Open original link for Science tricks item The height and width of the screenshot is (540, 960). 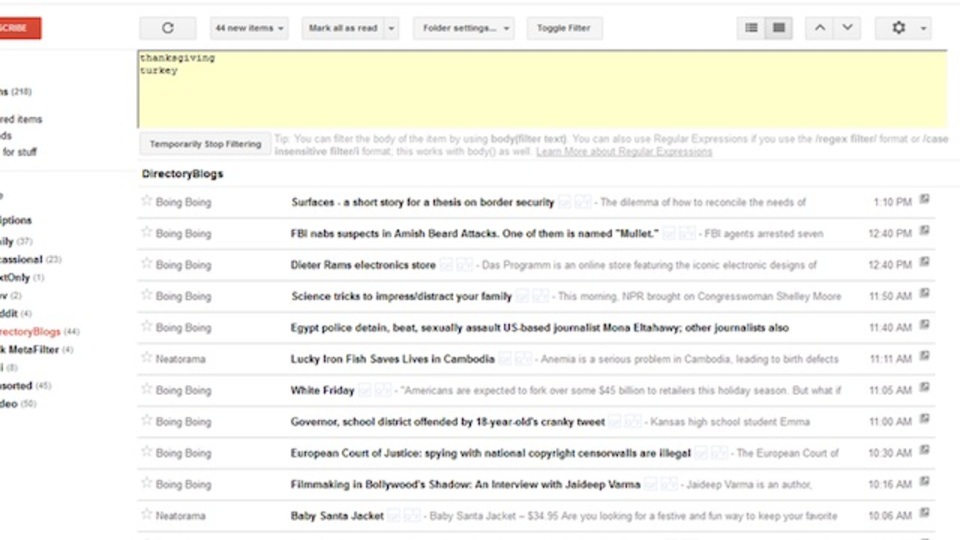click(924, 293)
